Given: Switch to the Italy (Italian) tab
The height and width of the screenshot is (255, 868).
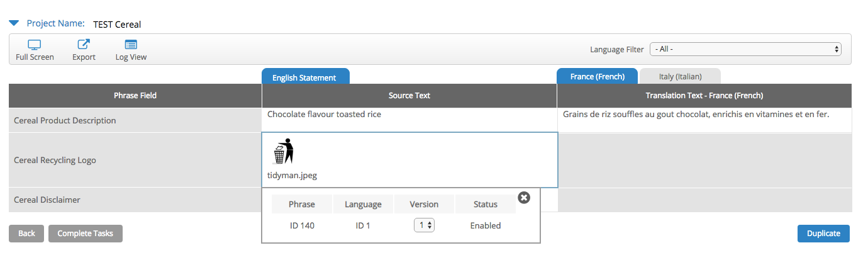Looking at the screenshot, I should (680, 76).
